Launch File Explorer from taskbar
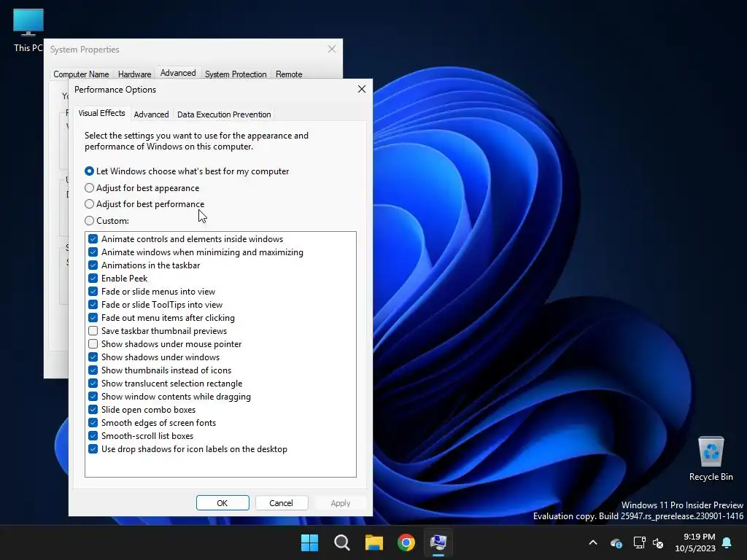Viewport: 747px width, 560px height. click(x=374, y=542)
